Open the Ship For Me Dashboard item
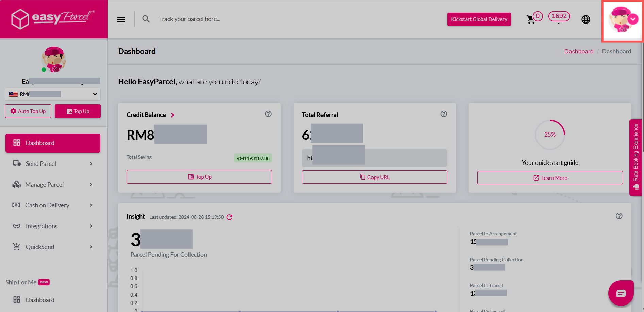The width and height of the screenshot is (644, 312). pyautogui.click(x=53, y=300)
